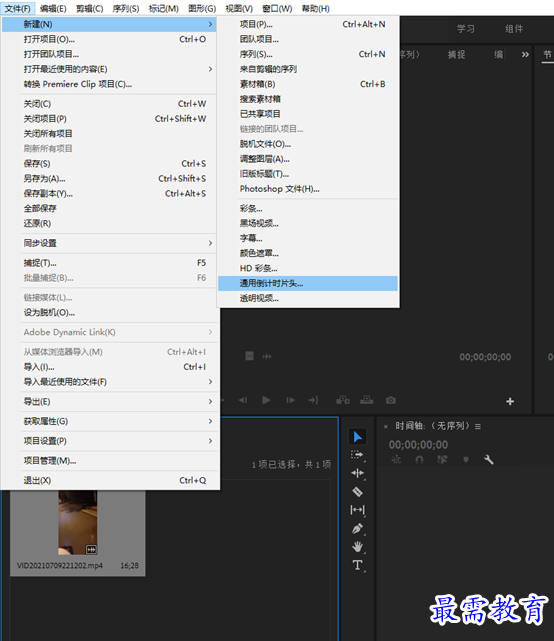Select VID20210709221202.mp4 clip thumbnail

click(x=78, y=522)
